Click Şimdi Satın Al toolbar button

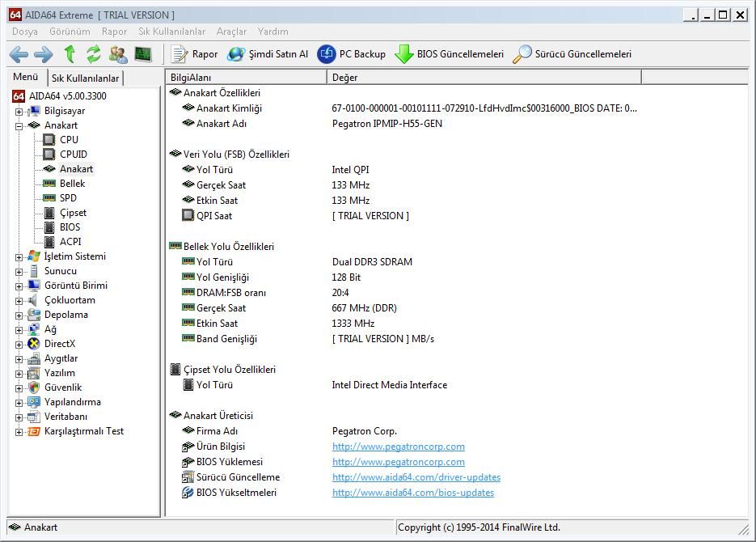tap(268, 54)
